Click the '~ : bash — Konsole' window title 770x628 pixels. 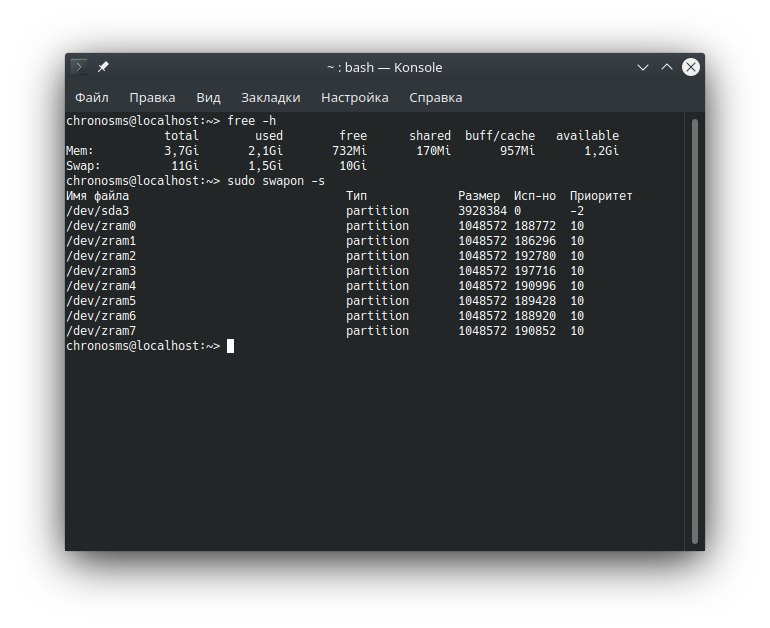[x=385, y=68]
